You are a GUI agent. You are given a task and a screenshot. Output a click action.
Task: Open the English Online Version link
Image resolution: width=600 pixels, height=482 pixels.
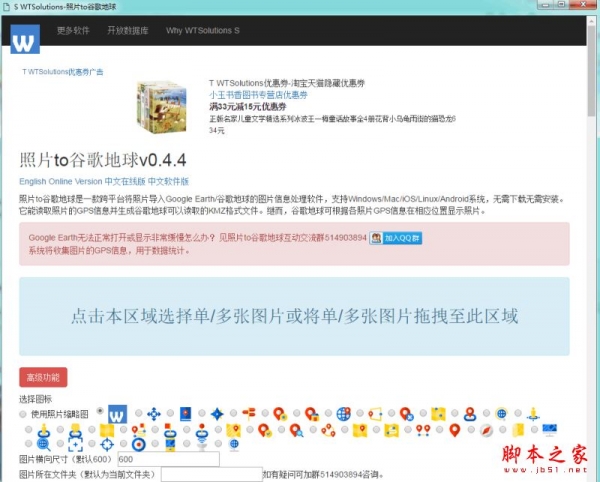click(60, 181)
